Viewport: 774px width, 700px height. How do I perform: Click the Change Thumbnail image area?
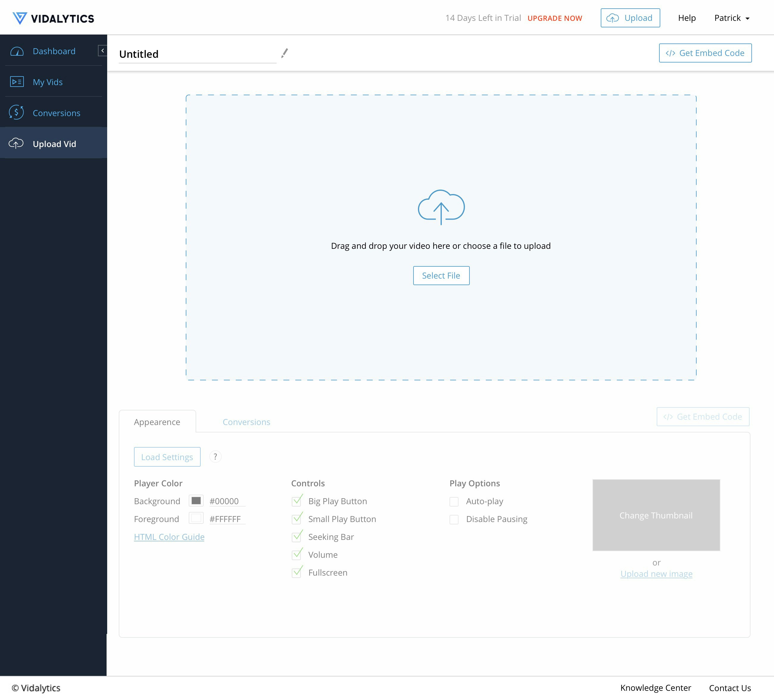coord(656,515)
